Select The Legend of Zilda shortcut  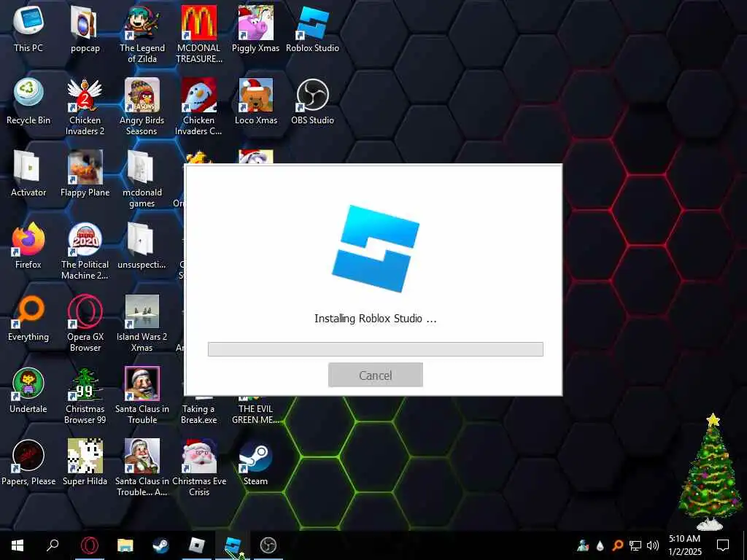[142, 34]
